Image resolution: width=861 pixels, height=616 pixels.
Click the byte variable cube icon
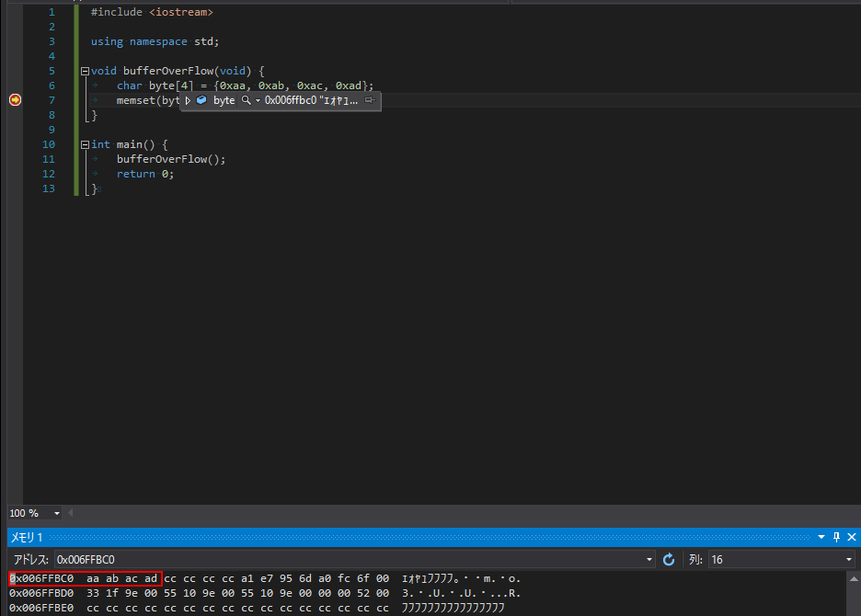pos(201,100)
